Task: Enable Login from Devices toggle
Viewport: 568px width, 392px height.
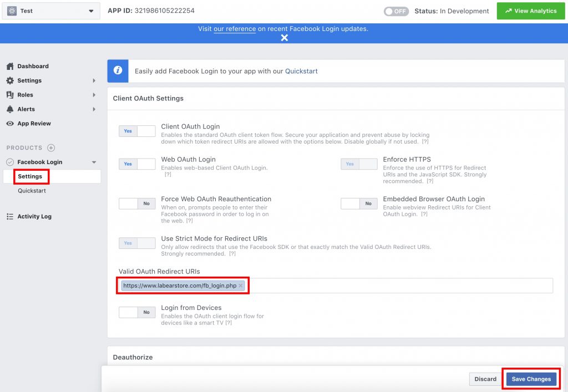Action: 137,312
